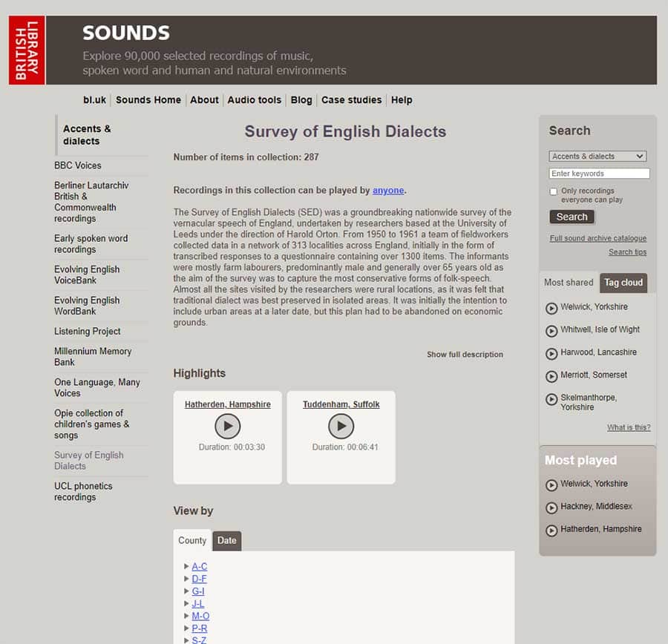
Task: Expand the P-R county arrow
Action: (186, 628)
